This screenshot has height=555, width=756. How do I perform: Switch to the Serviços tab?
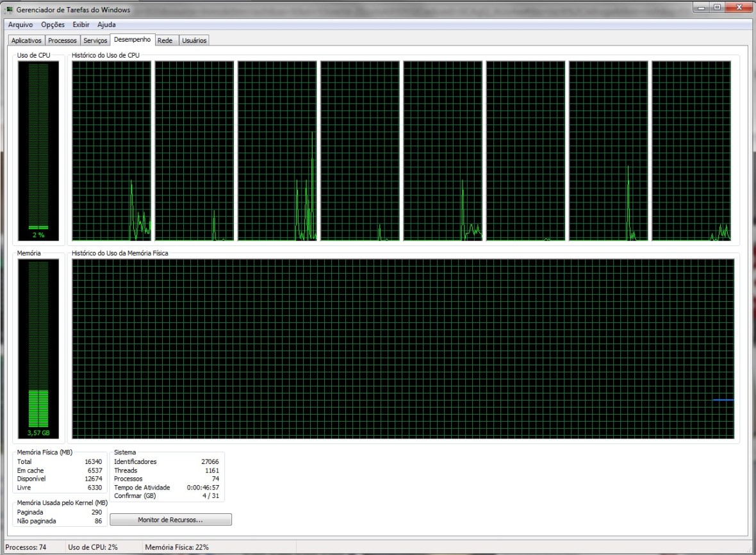95,40
